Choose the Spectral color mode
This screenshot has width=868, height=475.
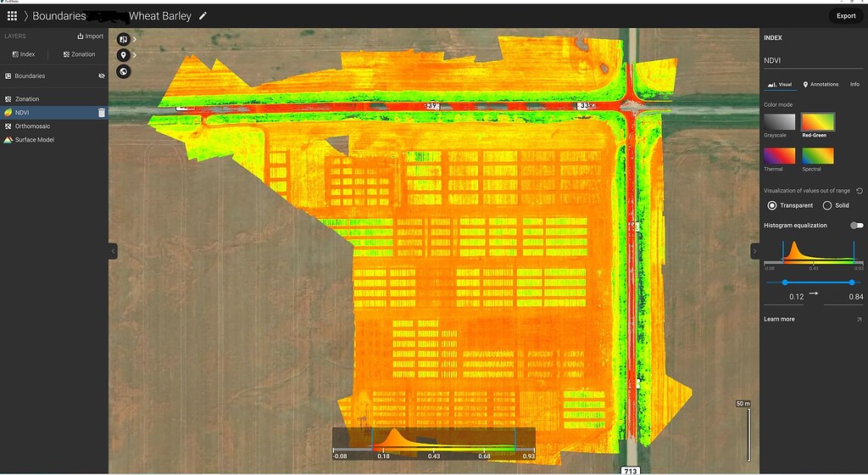[x=818, y=156]
